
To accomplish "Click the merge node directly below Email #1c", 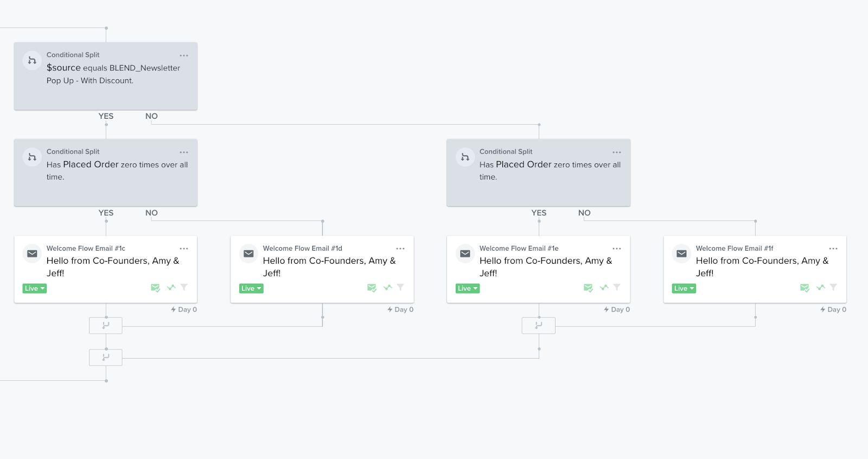I will [106, 326].
